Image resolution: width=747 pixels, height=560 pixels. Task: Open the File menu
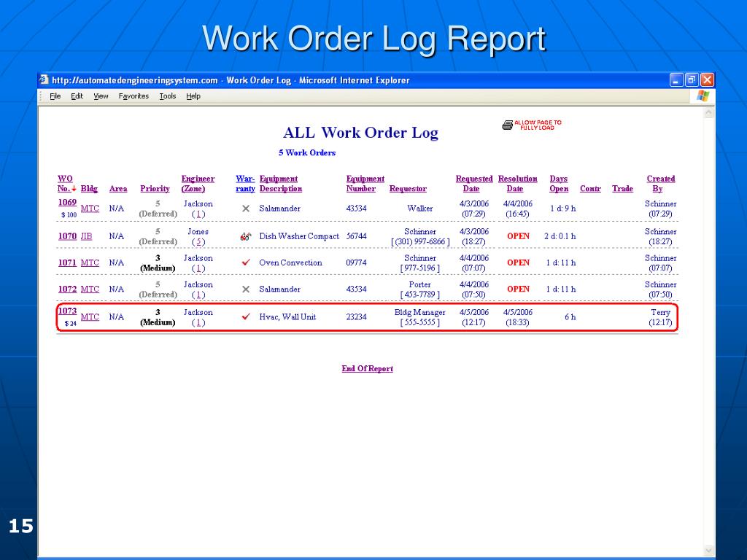tap(55, 96)
